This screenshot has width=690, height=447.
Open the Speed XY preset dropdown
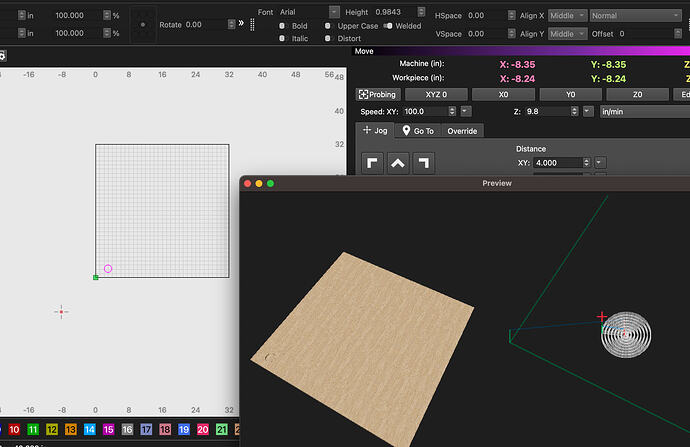tap(466, 111)
